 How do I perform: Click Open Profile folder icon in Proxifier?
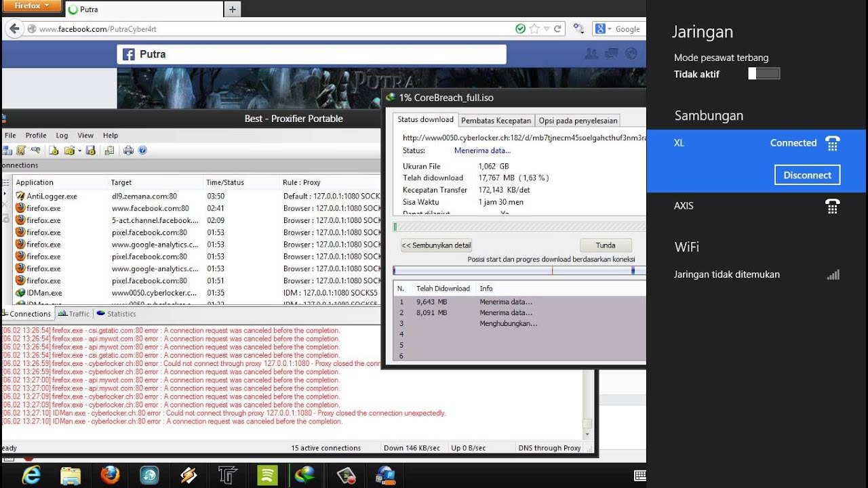69,150
